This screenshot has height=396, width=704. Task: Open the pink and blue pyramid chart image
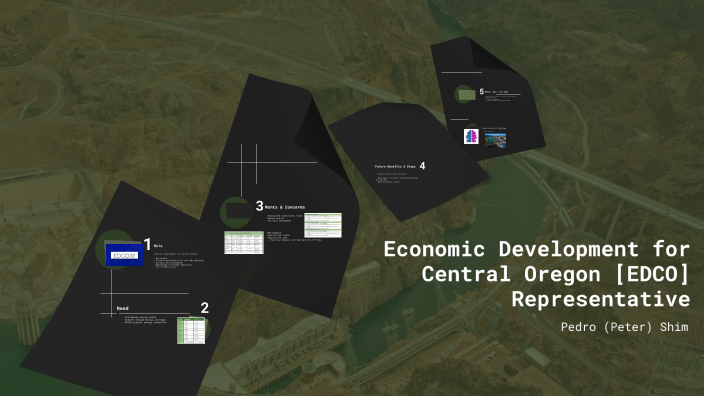coord(471,136)
